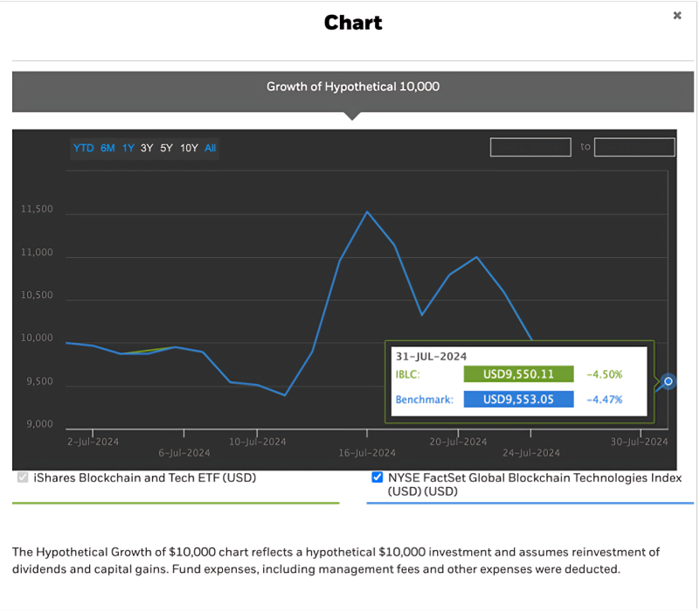This screenshot has height=613, width=700.
Task: Click the 11,500 y-axis label
Action: 37,209
